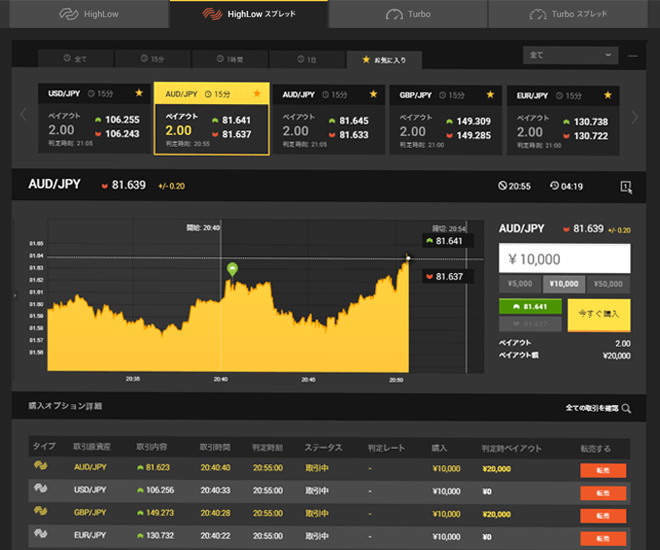
Task: Click AUD/JPY asset name in trades table
Action: click(x=90, y=467)
